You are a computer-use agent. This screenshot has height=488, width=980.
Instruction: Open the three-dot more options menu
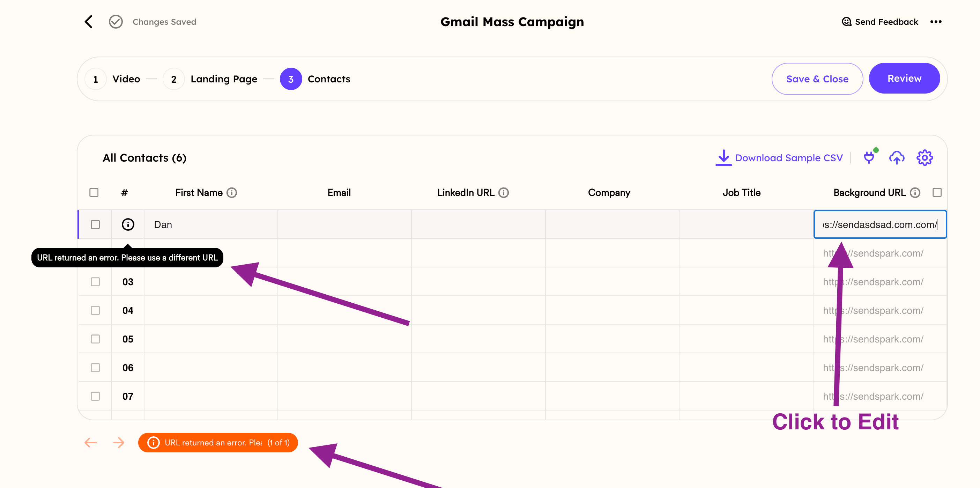[x=936, y=22]
